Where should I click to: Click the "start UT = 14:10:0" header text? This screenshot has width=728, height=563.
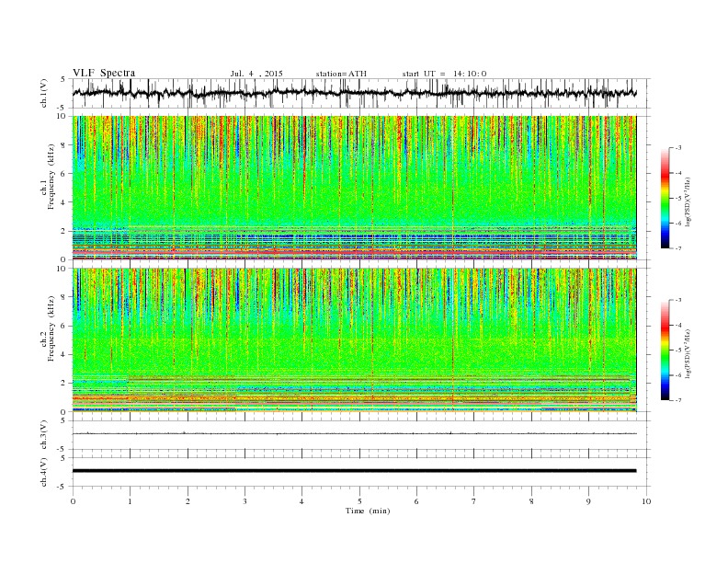(x=444, y=74)
